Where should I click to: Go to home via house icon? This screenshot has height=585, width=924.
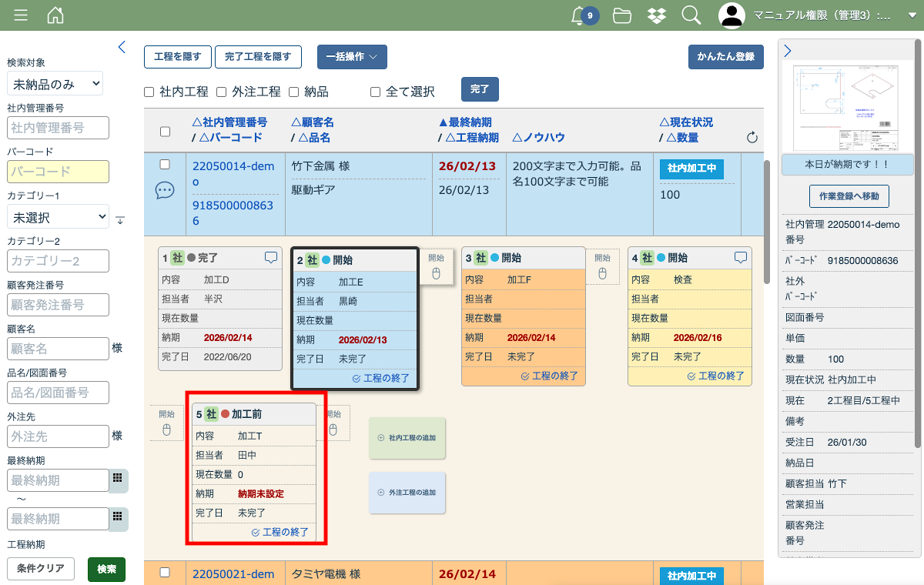pyautogui.click(x=55, y=15)
